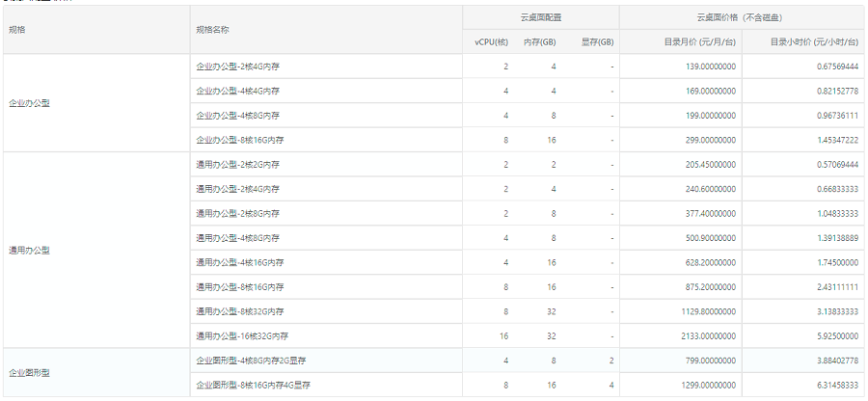
Task: Click vCPU value 16 in 通用办公型-16核32G row
Action: (503, 335)
